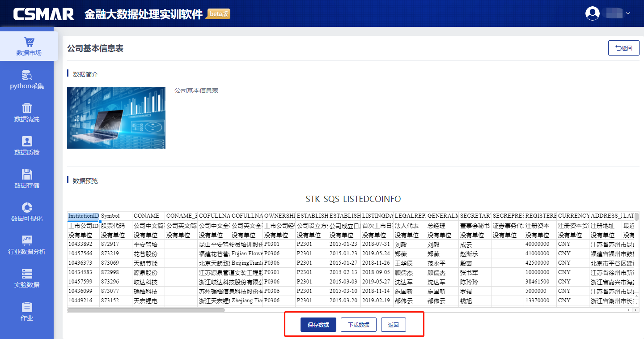The image size is (644, 339).
Task: Open the 实验数据 server icon
Action: pos(27,274)
